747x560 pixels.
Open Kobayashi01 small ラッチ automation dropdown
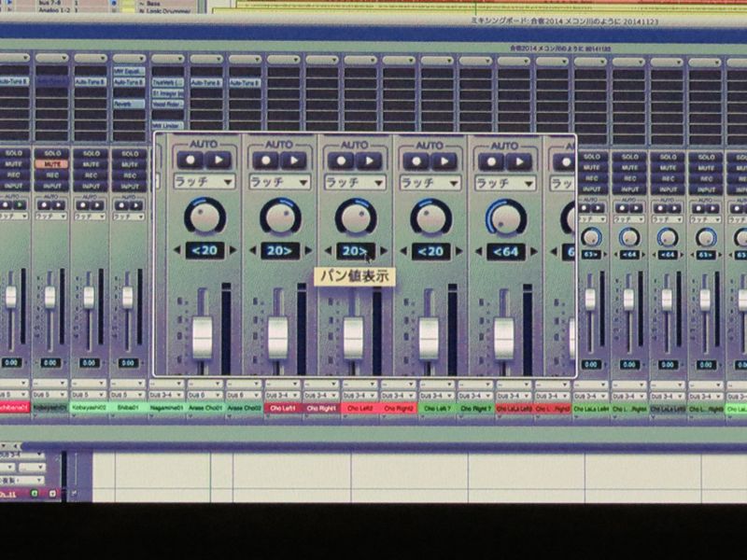(51, 217)
